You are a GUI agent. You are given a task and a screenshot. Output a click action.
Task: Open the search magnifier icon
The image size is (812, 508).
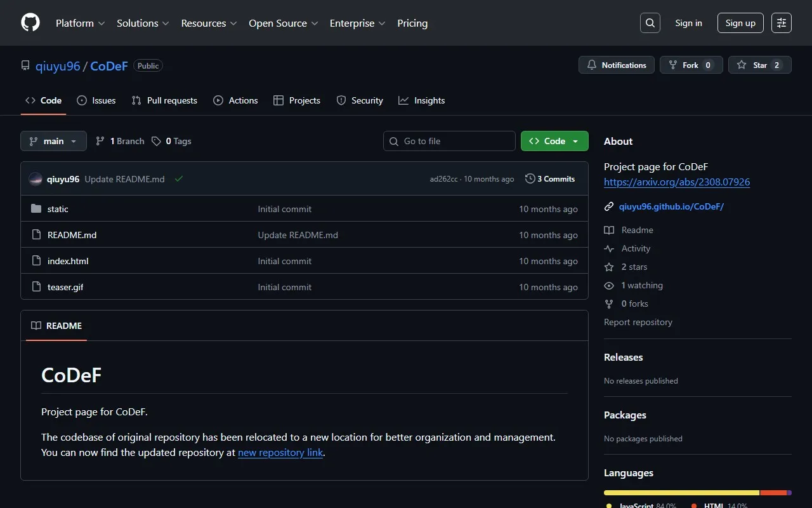click(650, 23)
